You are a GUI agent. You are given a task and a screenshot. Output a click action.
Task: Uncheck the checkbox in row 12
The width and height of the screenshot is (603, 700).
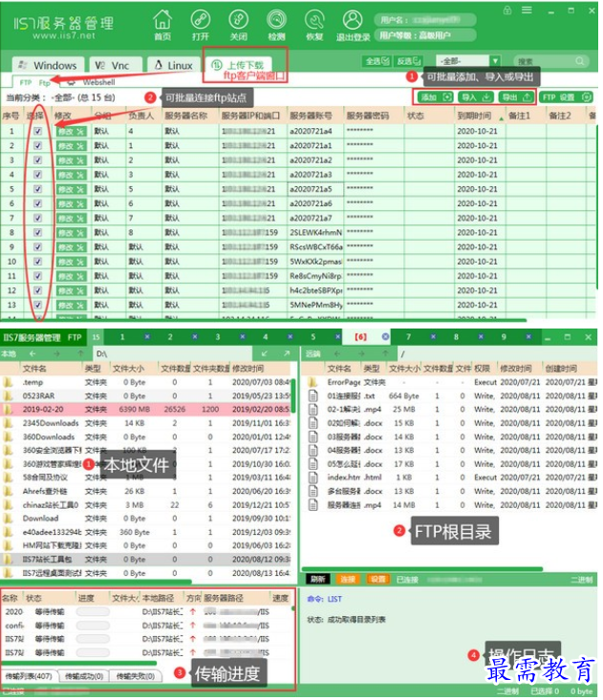38,290
